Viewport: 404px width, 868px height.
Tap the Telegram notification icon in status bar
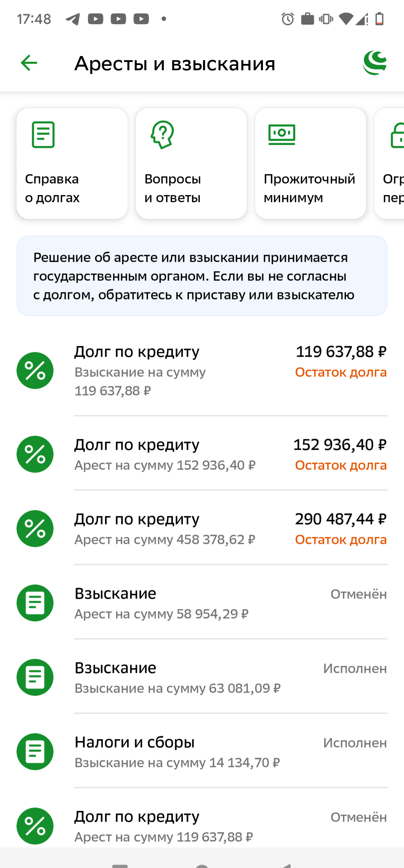[73, 19]
